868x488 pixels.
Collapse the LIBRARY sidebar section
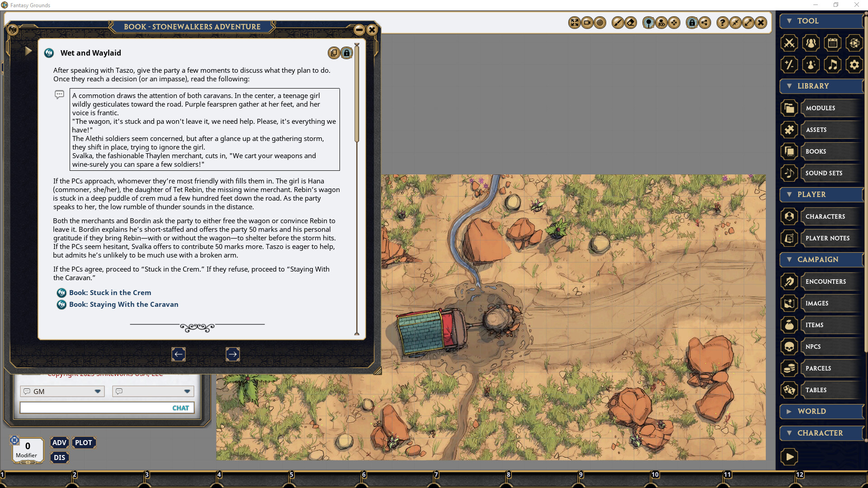789,86
